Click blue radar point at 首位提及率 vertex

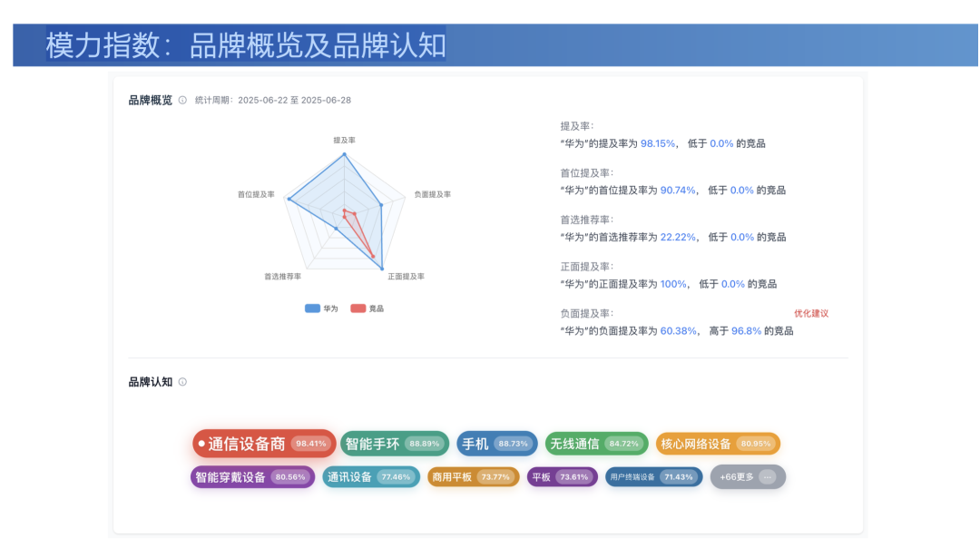point(289,200)
